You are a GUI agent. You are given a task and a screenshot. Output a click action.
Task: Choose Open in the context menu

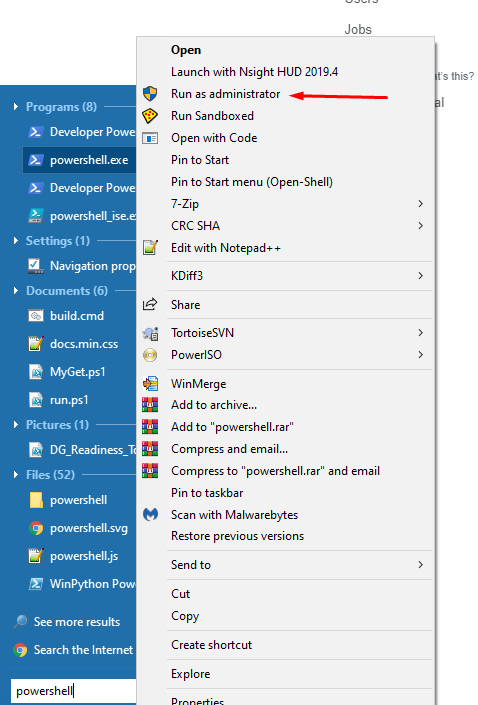tap(186, 50)
